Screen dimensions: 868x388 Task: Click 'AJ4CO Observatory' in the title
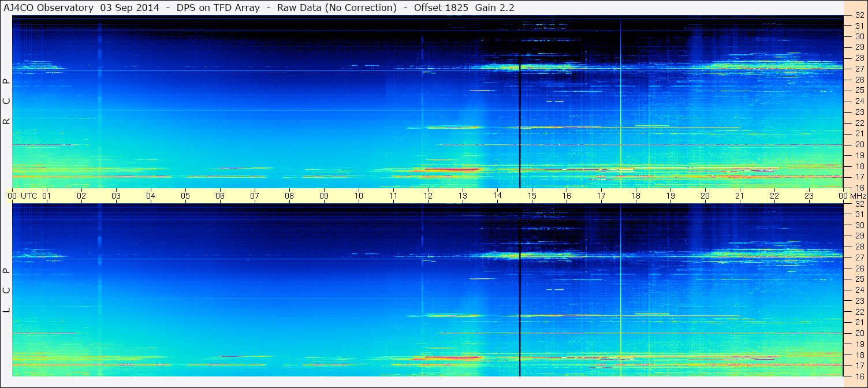click(49, 8)
